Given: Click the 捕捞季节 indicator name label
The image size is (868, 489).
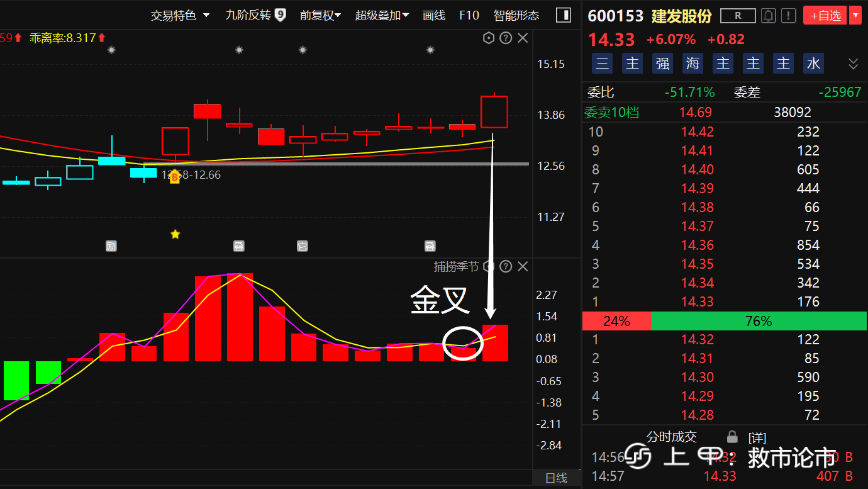Looking at the screenshot, I should point(456,267).
